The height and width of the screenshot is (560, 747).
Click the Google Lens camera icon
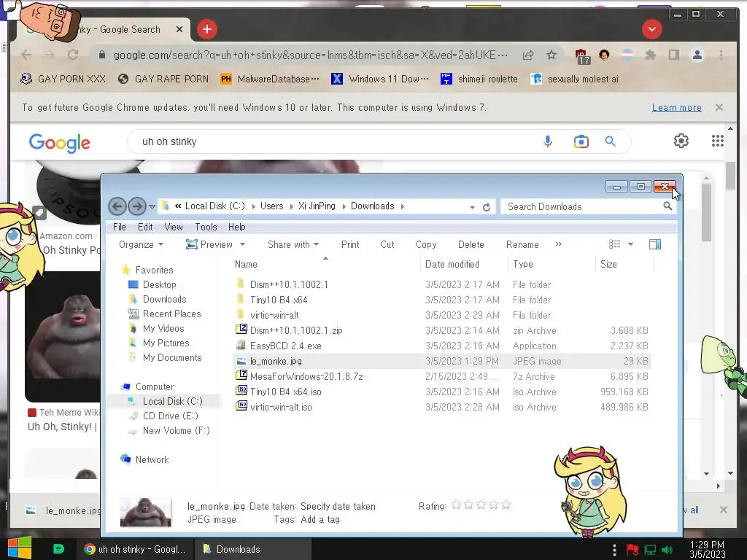point(581,141)
